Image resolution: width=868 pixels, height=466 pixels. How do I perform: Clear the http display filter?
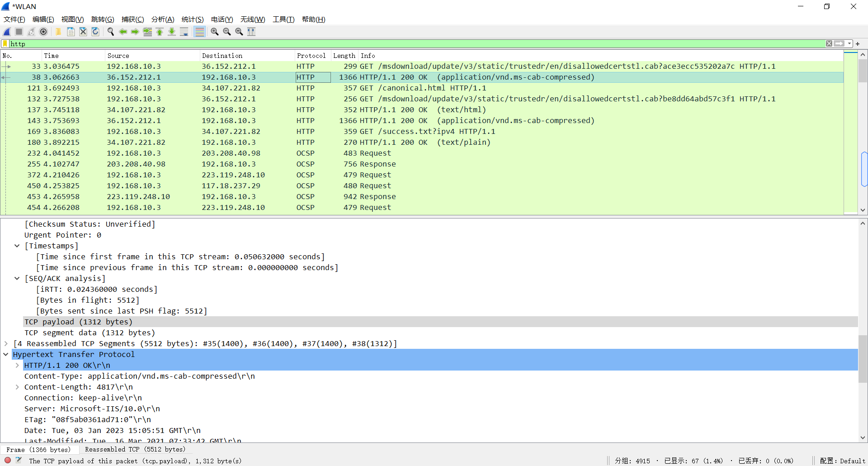point(829,43)
